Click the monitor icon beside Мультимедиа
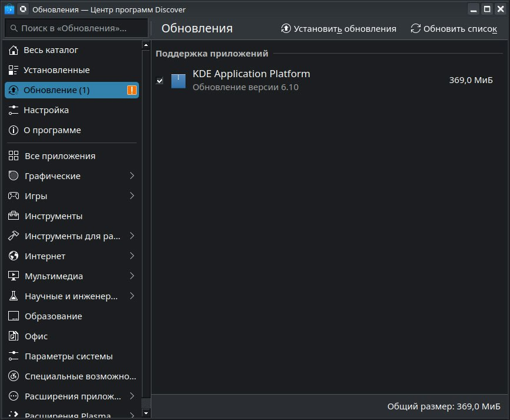 pyautogui.click(x=14, y=276)
